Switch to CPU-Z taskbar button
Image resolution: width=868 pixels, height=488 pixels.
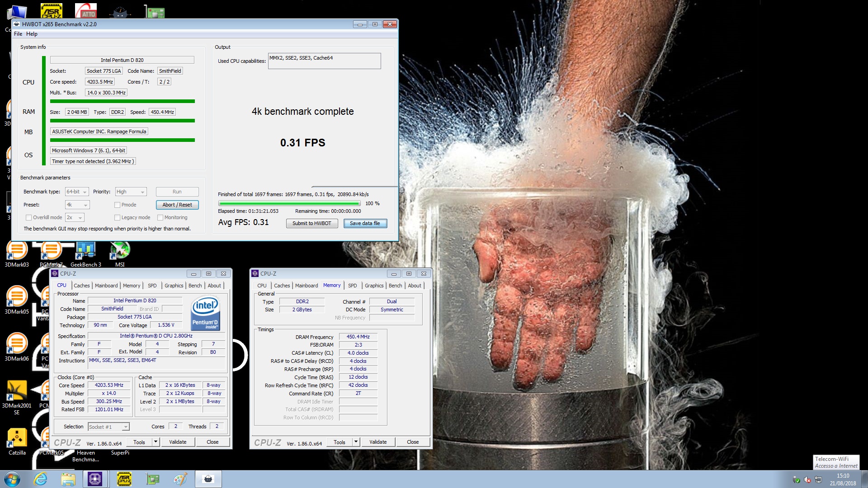[95, 479]
